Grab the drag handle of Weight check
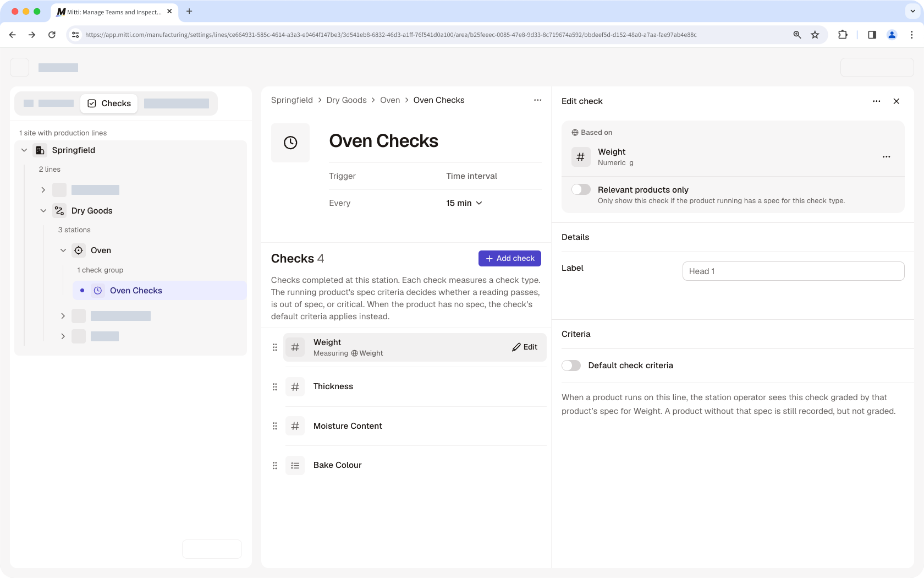The height and width of the screenshot is (578, 924). pyautogui.click(x=275, y=347)
